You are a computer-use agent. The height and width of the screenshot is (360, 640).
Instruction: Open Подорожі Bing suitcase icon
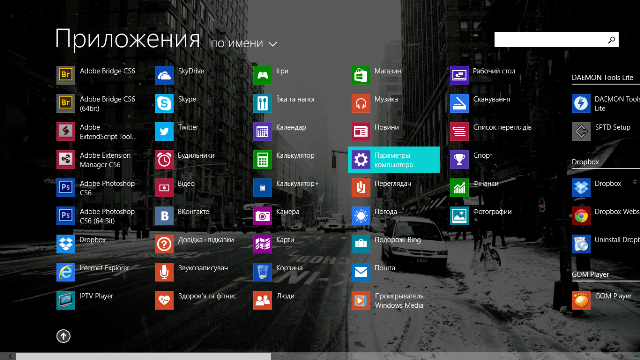point(361,244)
